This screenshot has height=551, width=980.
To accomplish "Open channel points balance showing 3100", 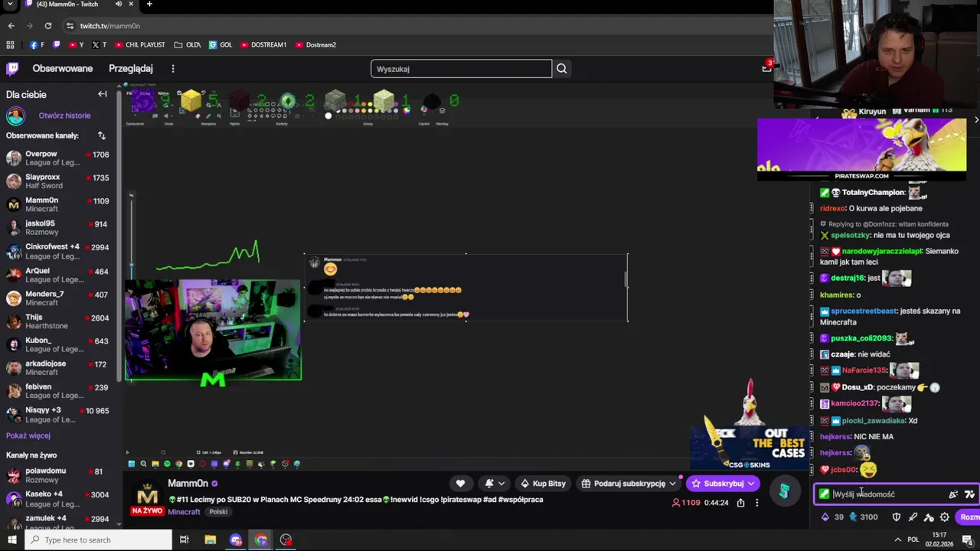I will tap(863, 517).
